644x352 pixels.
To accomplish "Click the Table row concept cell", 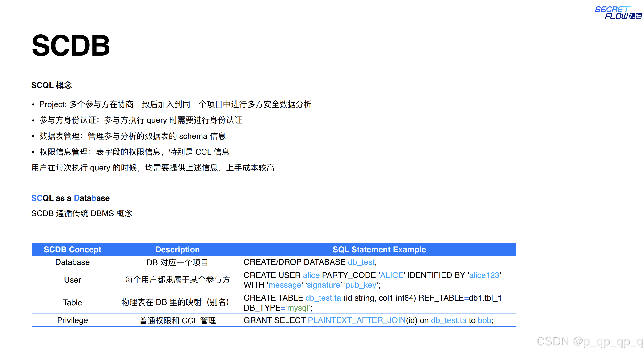I will tap(72, 302).
